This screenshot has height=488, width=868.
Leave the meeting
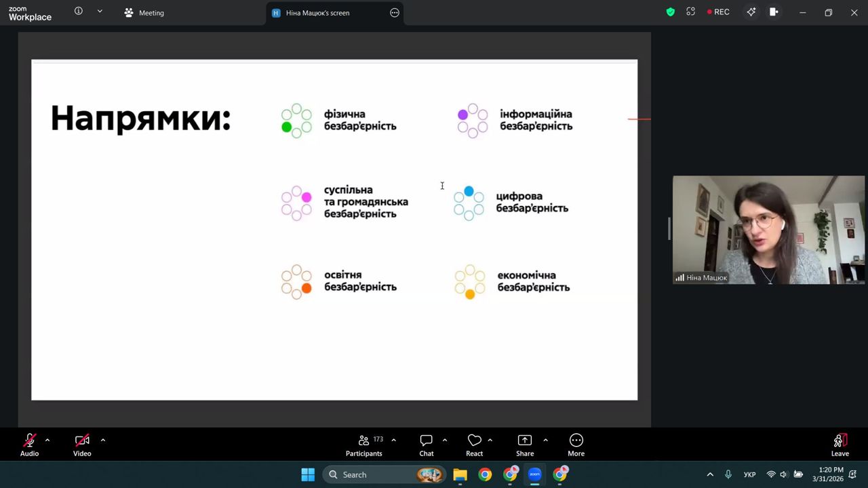[x=840, y=445]
